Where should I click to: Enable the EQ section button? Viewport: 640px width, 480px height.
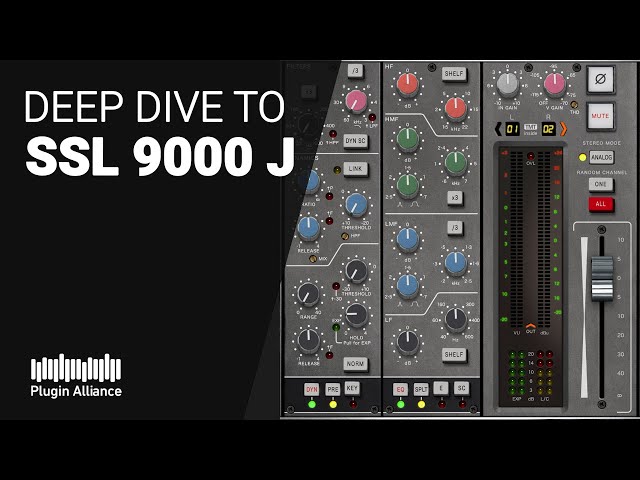pos(400,389)
